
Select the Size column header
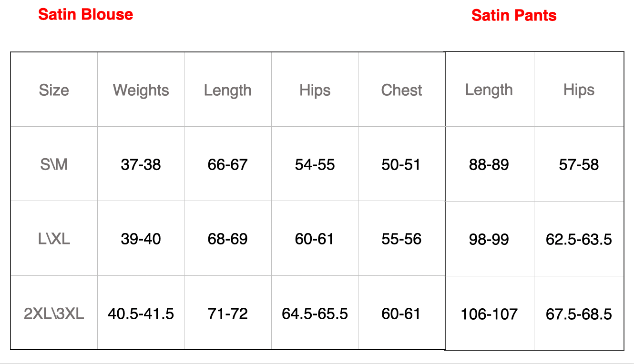point(54,90)
